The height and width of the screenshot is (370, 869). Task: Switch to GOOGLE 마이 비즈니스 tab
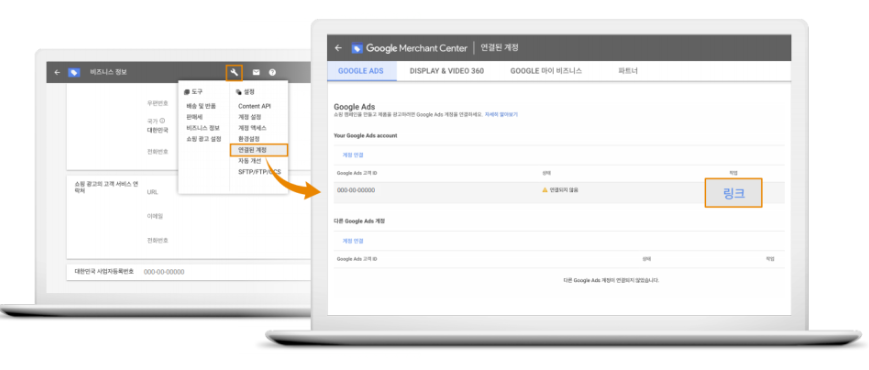546,71
